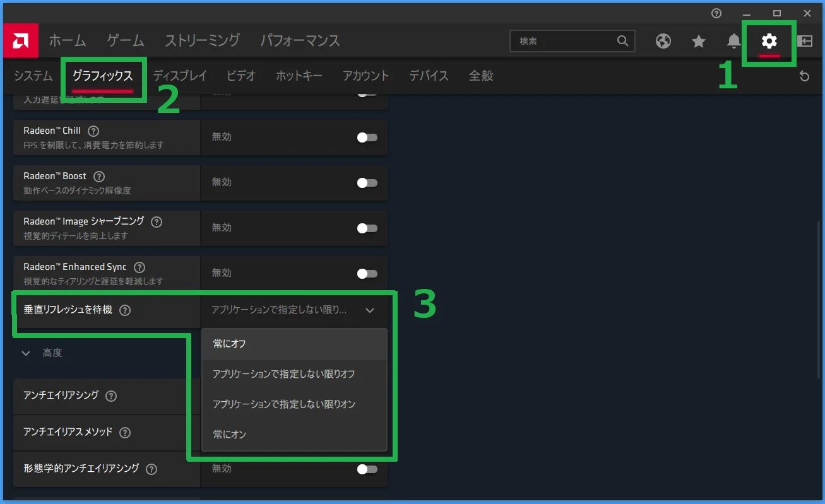Screen dimensions: 825x504
Task: Show help for Radeon Enhanced Sync
Action: click(x=139, y=267)
